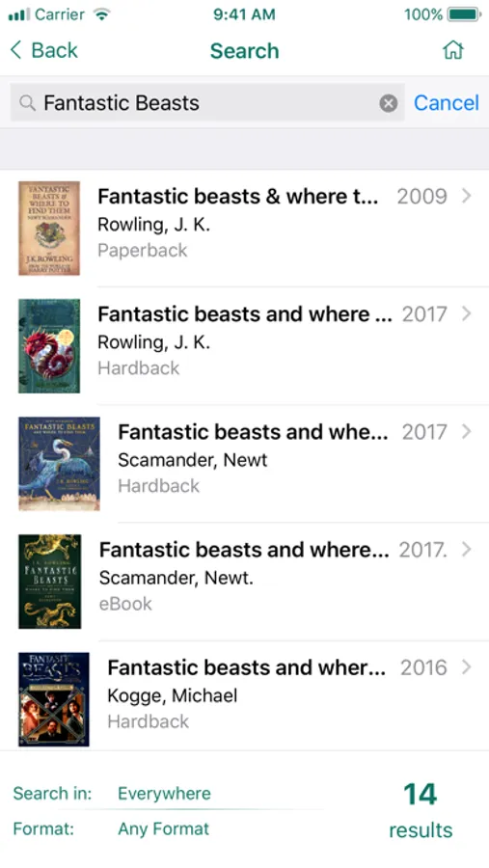Viewport: 489px width, 868px height.
Task: Open the red dragon book cover thumbnail
Action: click(49, 346)
